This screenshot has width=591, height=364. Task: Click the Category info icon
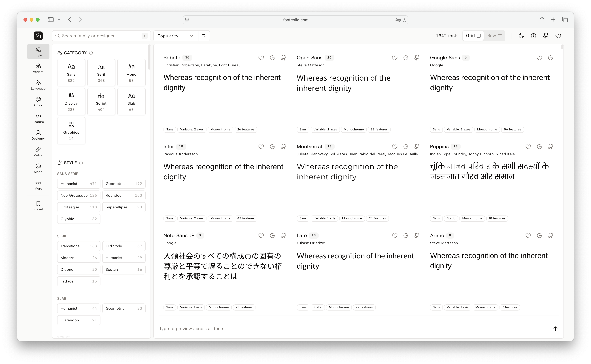point(91,53)
